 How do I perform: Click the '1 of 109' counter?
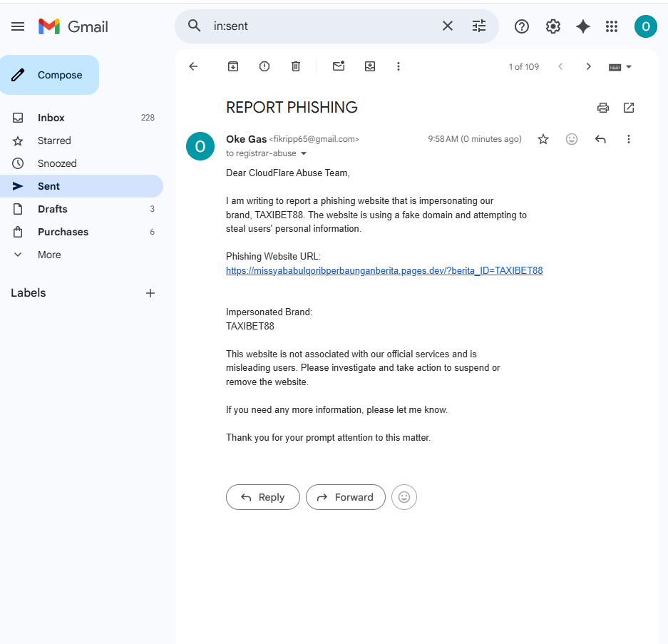(x=523, y=67)
